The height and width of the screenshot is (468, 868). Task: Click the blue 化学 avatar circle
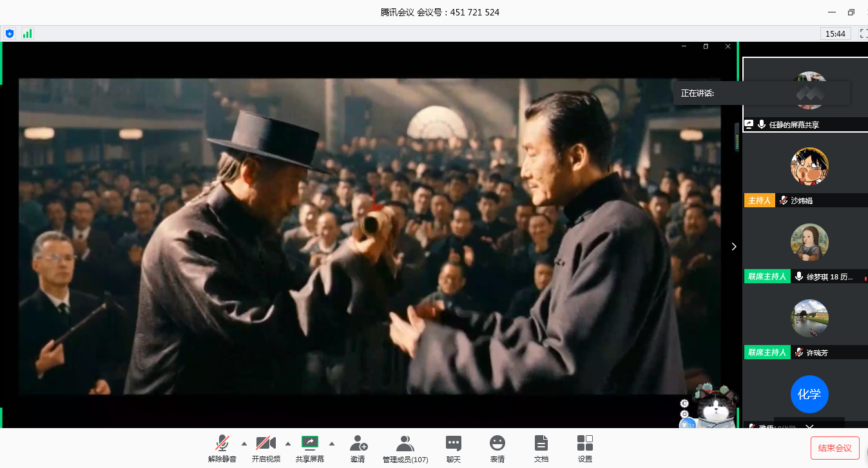click(809, 394)
